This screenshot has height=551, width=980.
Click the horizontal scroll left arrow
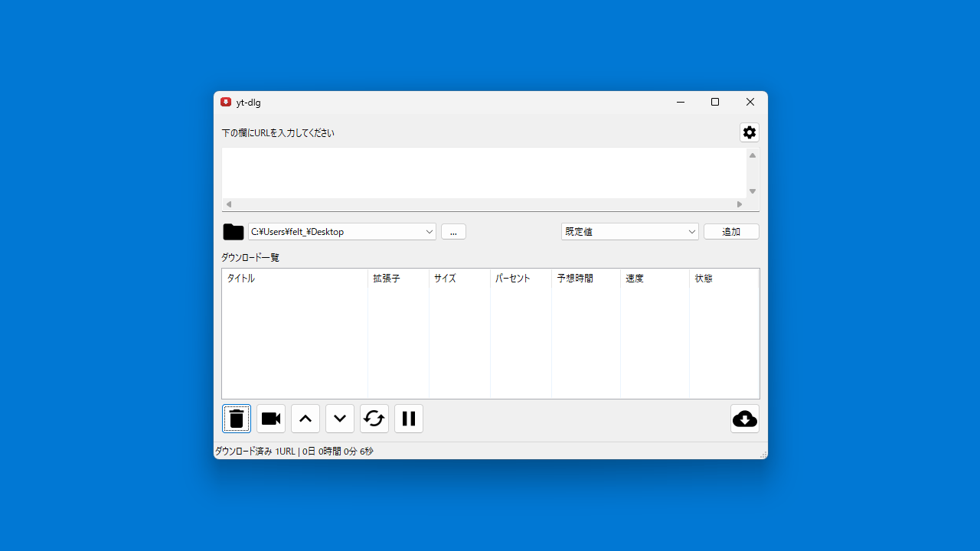pyautogui.click(x=229, y=204)
